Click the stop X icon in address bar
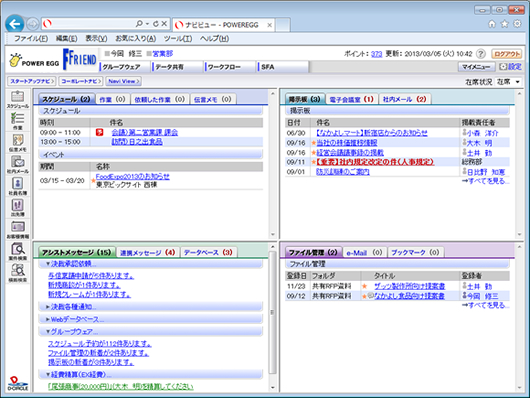Viewport: 530px width, 398px height. tap(164, 24)
